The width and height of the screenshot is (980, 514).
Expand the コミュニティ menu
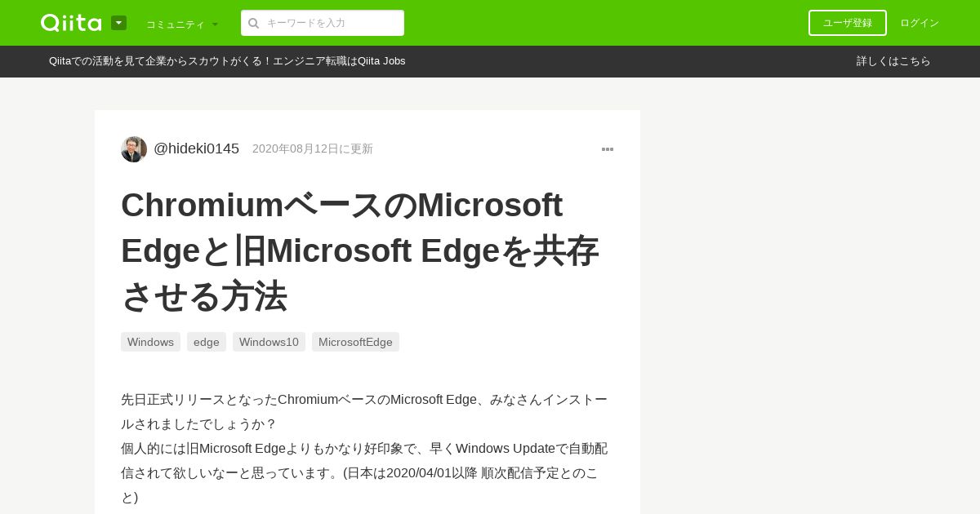182,24
